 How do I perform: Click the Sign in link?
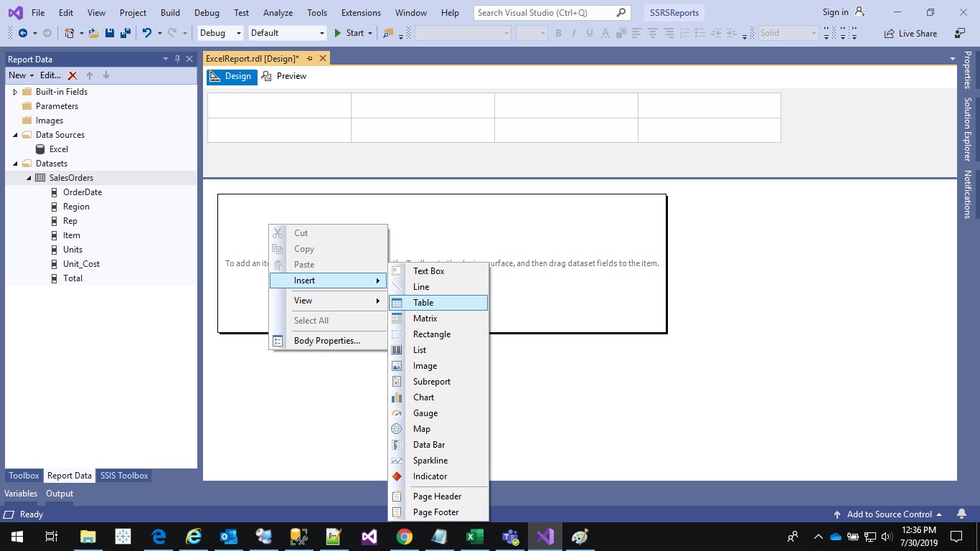pos(835,12)
